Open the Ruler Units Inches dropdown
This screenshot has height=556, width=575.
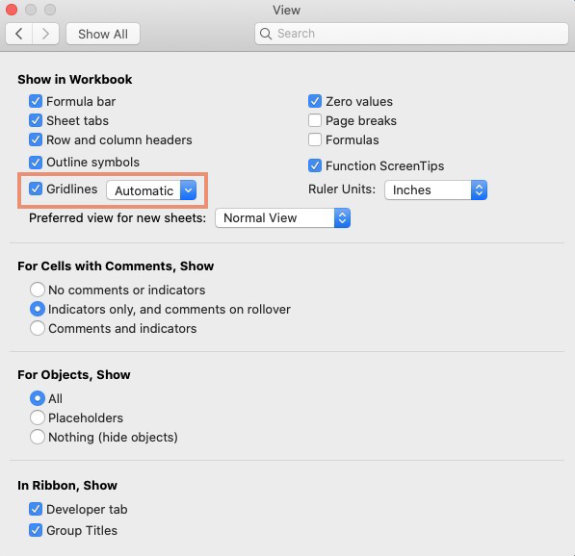click(x=436, y=190)
